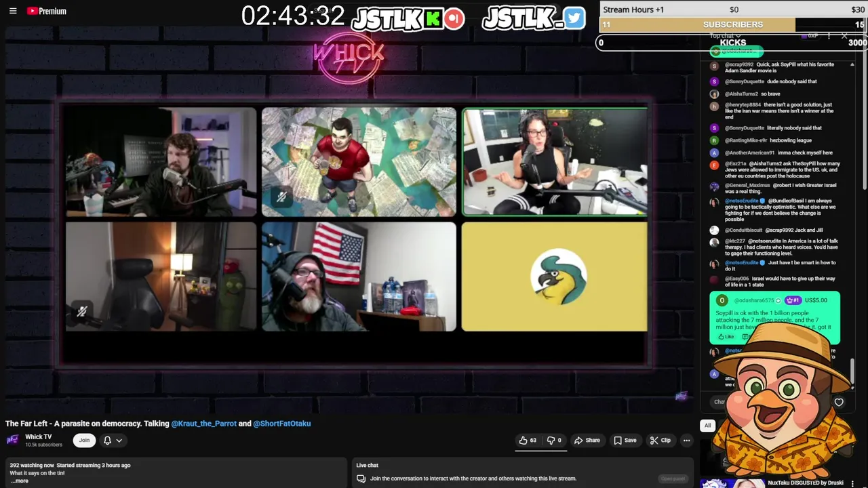The width and height of the screenshot is (868, 488).
Task: Dislike the video
Action: (x=555, y=441)
